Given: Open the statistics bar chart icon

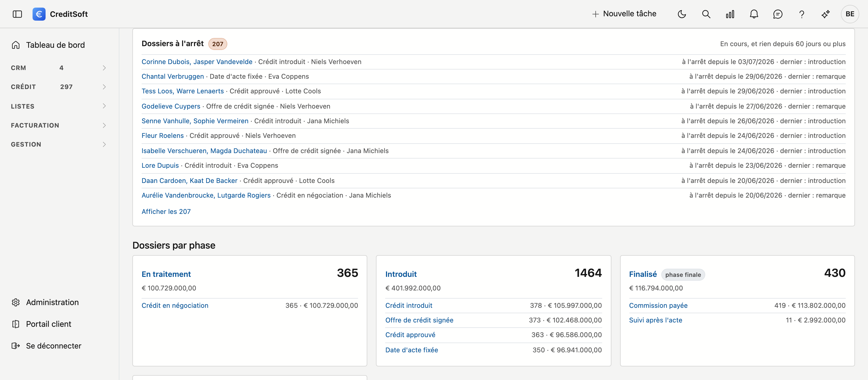Looking at the screenshot, I should 730,14.
